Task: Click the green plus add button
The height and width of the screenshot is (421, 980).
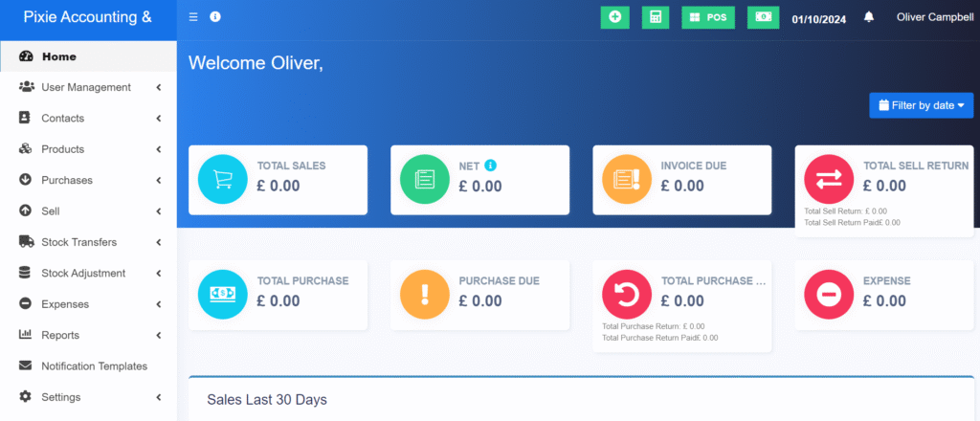Action: 615,17
